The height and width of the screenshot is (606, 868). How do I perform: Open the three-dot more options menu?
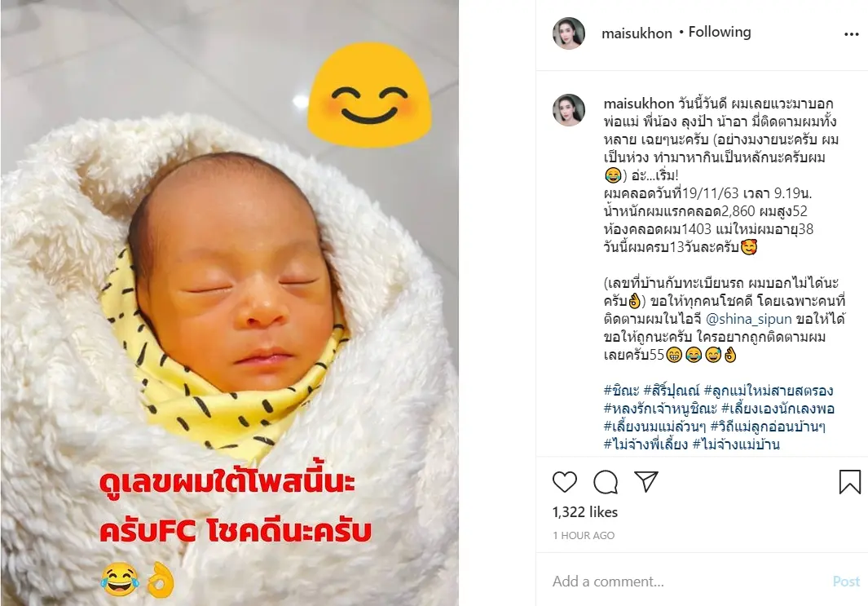tap(852, 34)
